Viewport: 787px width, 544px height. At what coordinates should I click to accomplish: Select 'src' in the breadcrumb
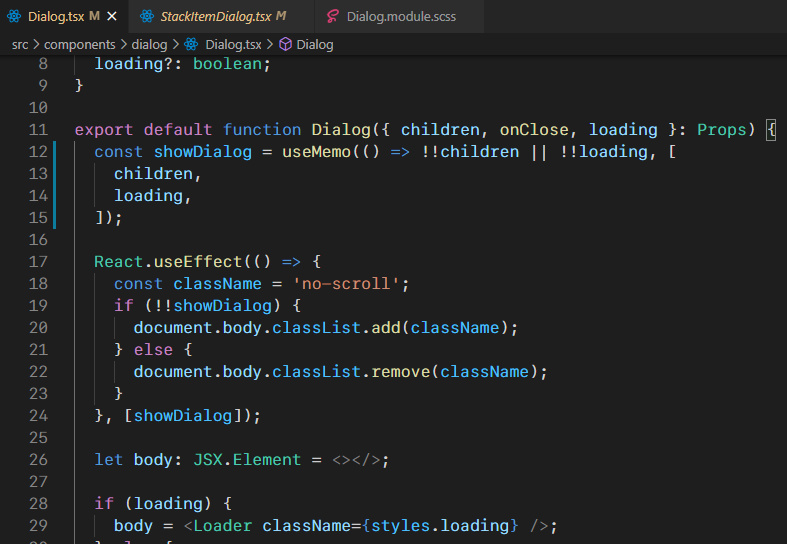point(20,45)
